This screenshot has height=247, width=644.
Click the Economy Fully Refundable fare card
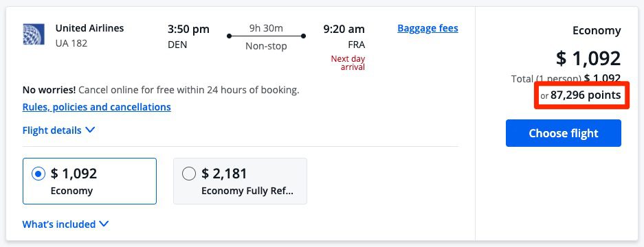pyautogui.click(x=240, y=181)
